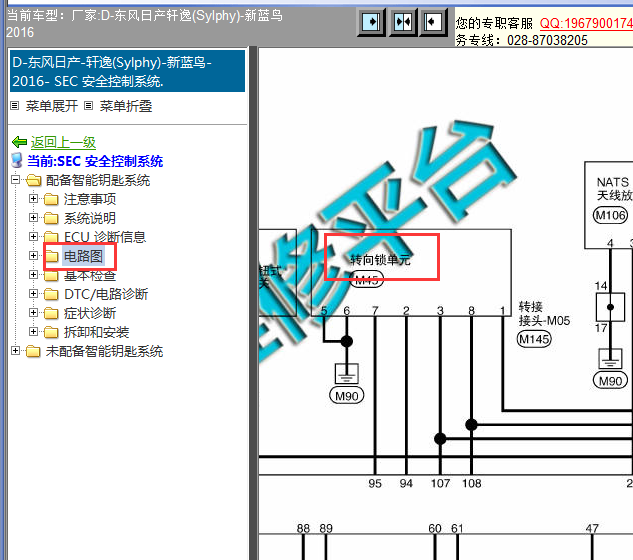Select the 症状诊断 tree item

pyautogui.click(x=90, y=313)
